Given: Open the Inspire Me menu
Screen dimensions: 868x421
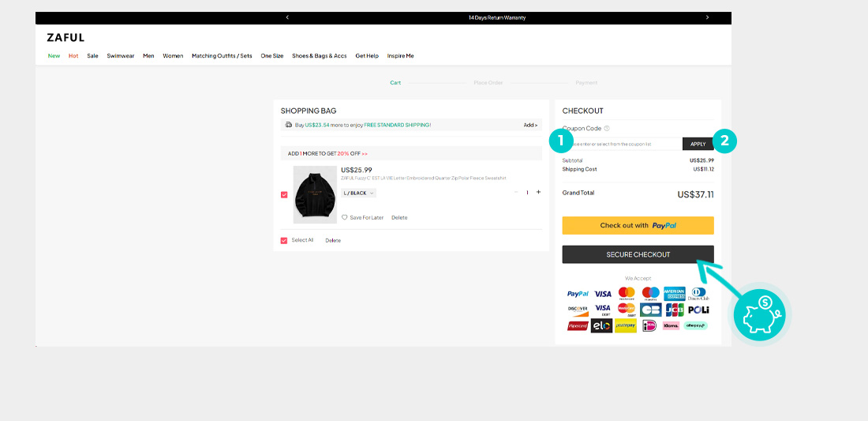Looking at the screenshot, I should [400, 56].
